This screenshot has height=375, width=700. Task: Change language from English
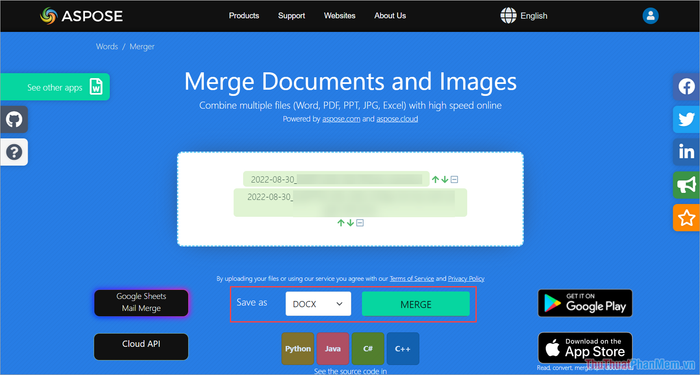[x=534, y=16]
